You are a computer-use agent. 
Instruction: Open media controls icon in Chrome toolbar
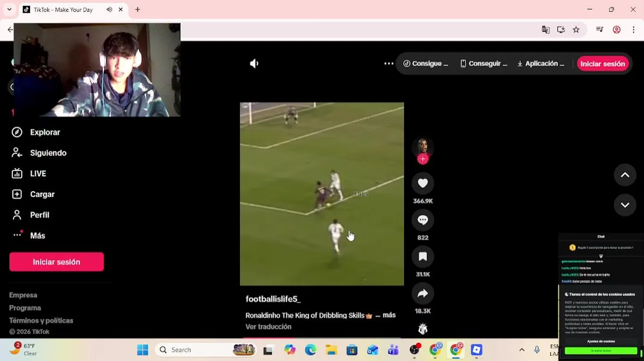(599, 30)
